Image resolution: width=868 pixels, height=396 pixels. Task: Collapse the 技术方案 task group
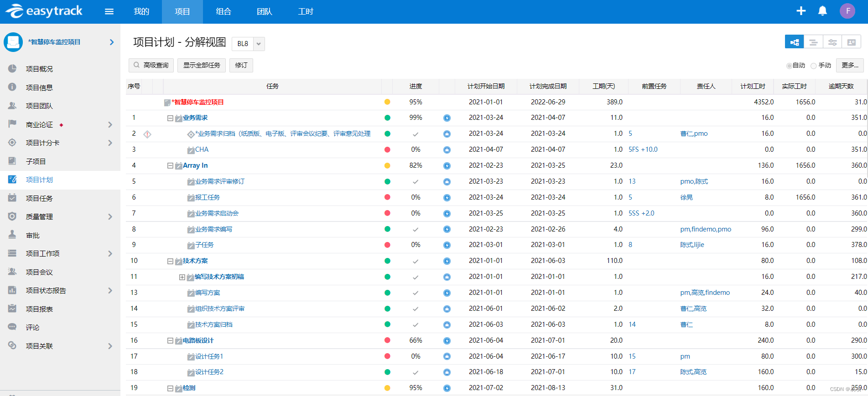click(170, 262)
